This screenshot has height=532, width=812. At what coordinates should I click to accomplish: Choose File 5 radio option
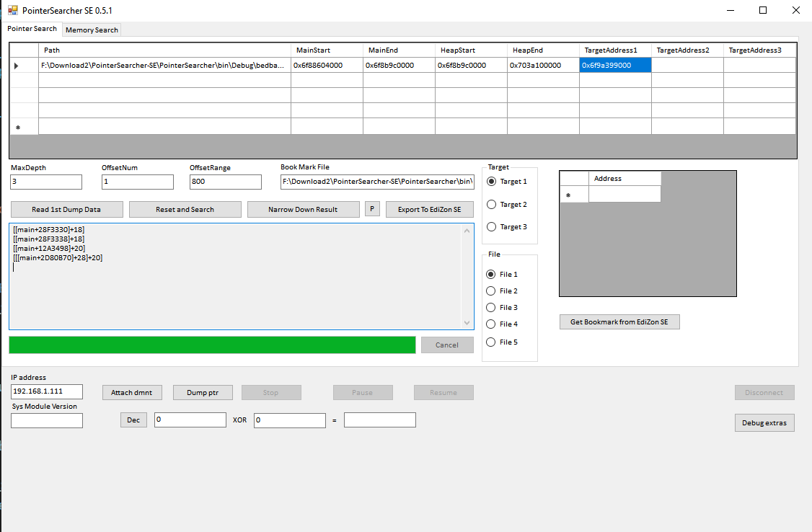tap(502, 342)
